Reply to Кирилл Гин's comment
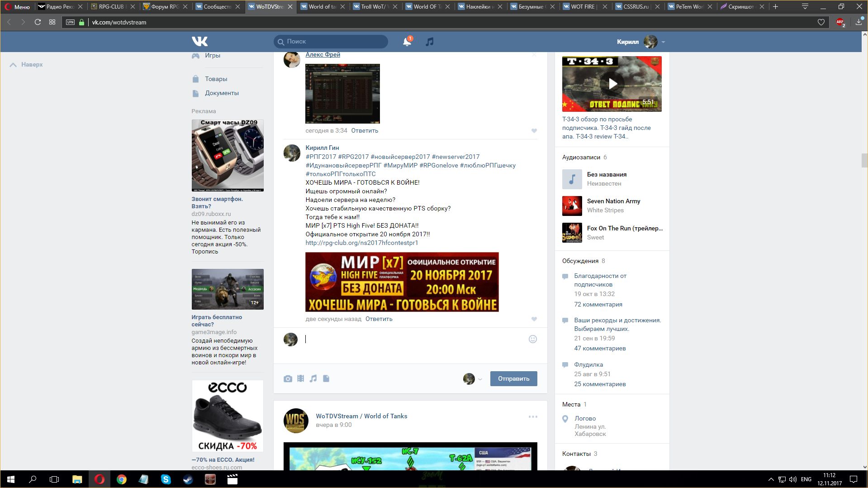This screenshot has height=488, width=868. tap(379, 319)
